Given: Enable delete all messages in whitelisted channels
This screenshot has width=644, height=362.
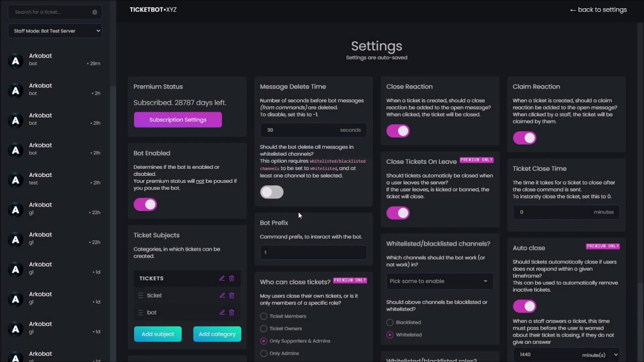Looking at the screenshot, I should point(272,192).
